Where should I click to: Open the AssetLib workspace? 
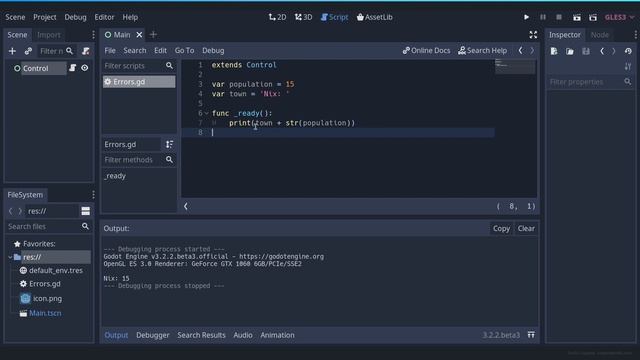tap(374, 17)
